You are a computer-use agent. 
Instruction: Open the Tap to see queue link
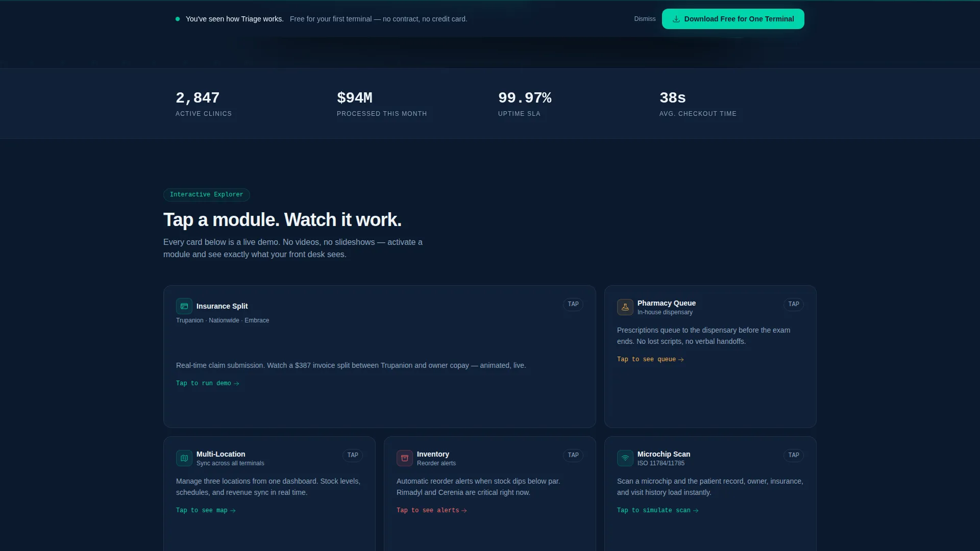pyautogui.click(x=650, y=359)
